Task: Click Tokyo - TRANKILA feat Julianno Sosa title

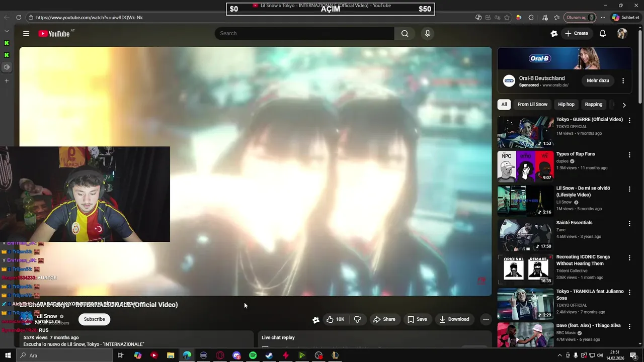Action: [590, 295]
